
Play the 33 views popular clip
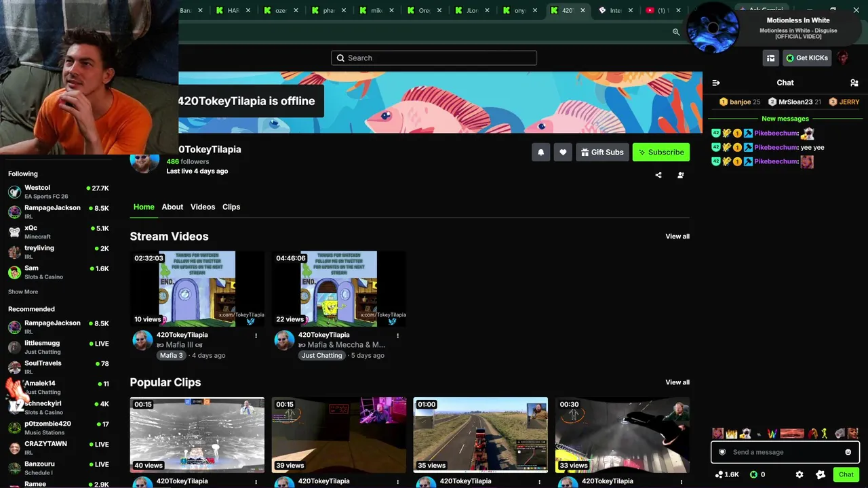click(x=623, y=435)
